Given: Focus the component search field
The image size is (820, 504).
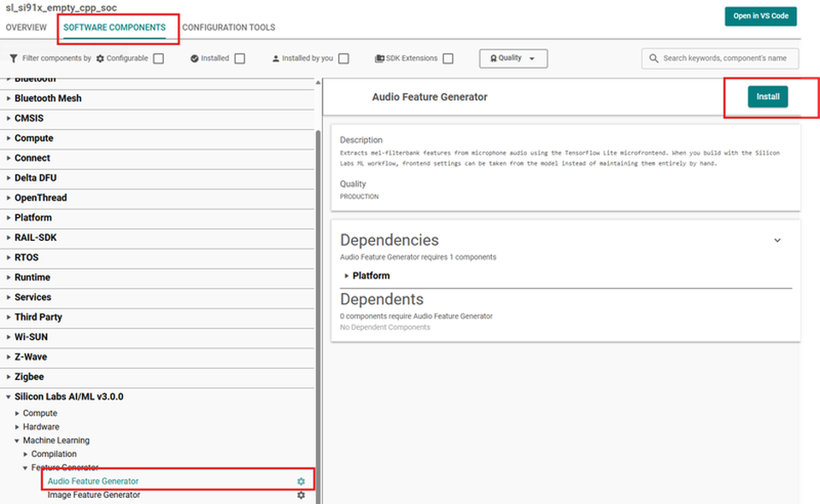Looking at the screenshot, I should pos(720,59).
